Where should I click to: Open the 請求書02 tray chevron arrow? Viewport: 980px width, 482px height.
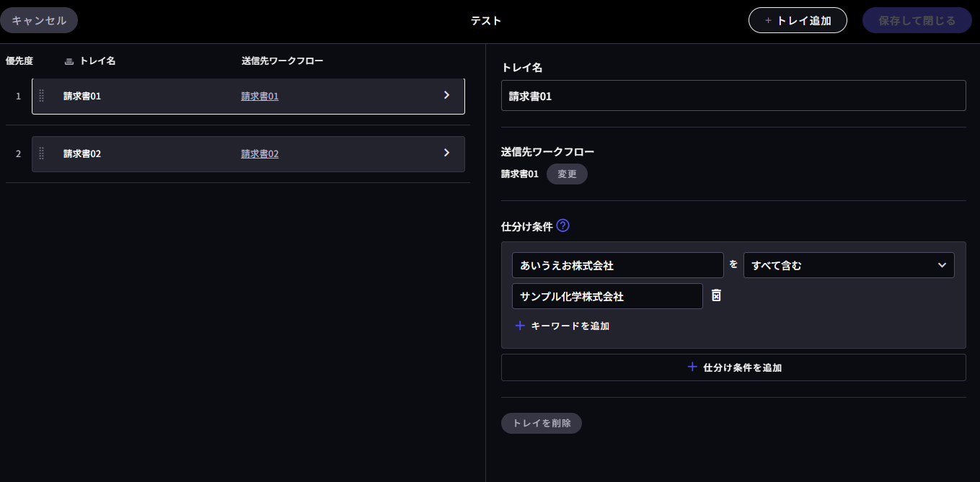[x=446, y=153]
